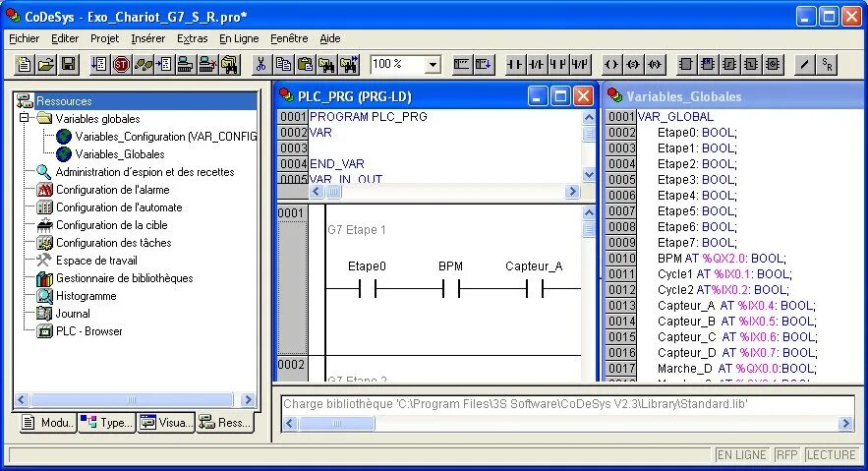Image resolution: width=868 pixels, height=471 pixels.
Task: Open the Aide menu
Action: (330, 38)
